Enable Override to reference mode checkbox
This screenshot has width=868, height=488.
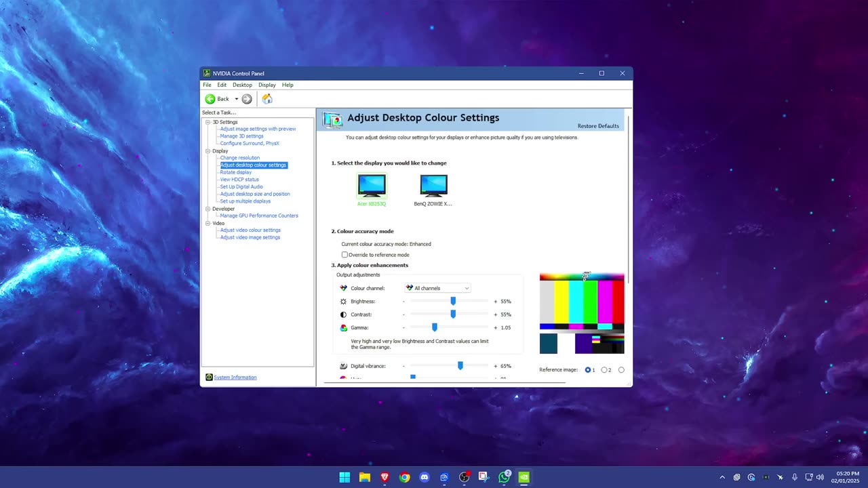[x=344, y=255]
